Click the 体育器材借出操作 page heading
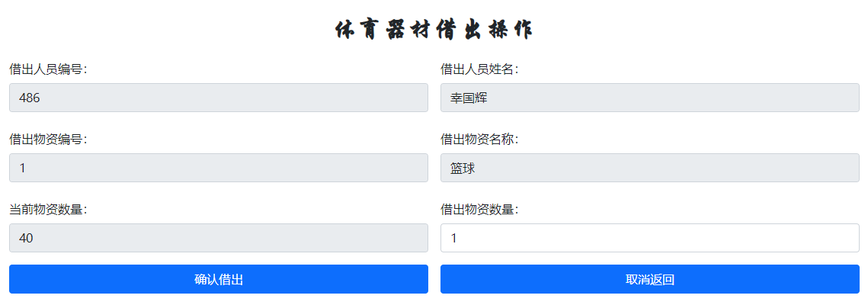Viewport: 868px width, 305px height. [434, 30]
